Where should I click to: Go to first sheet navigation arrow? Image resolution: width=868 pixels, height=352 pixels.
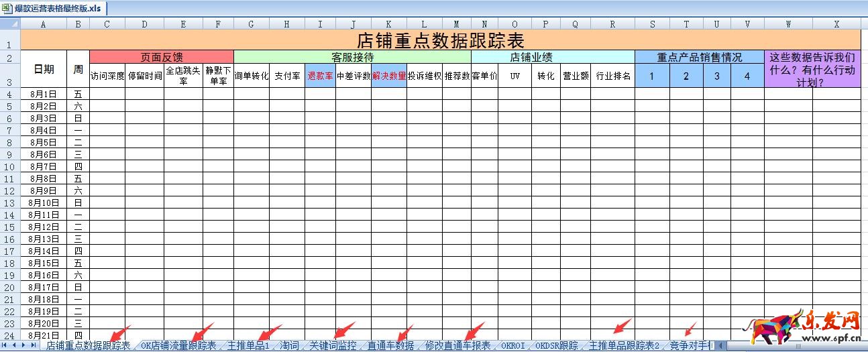[x=5, y=345]
